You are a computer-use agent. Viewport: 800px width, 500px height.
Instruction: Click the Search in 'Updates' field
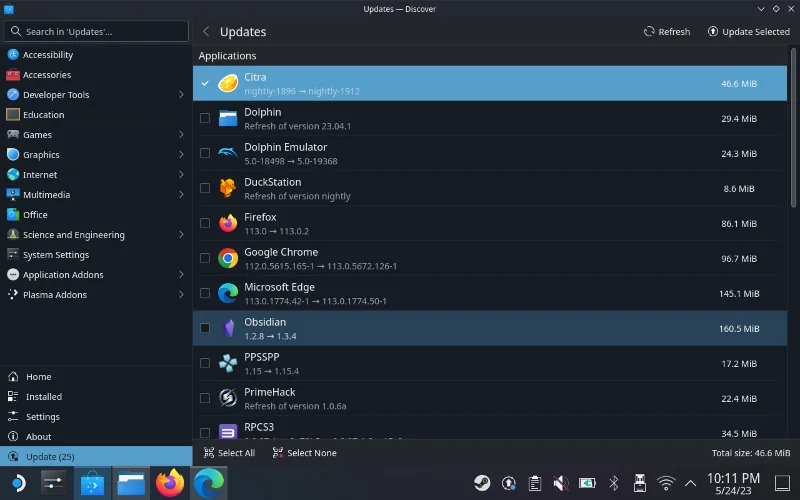coord(96,32)
